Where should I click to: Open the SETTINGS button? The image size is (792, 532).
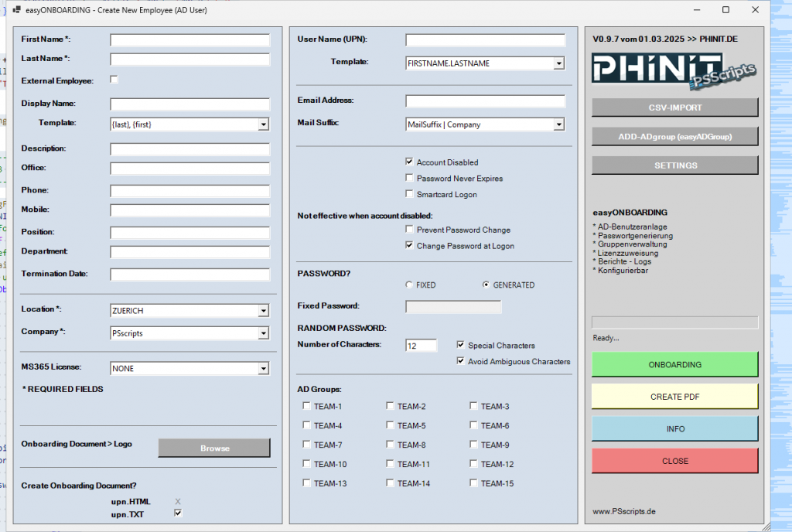674,165
